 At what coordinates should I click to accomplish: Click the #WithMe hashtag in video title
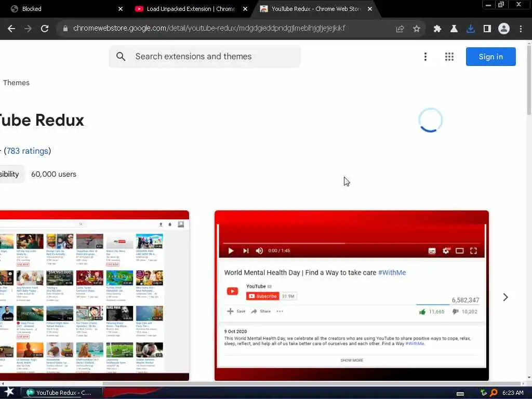click(x=392, y=272)
